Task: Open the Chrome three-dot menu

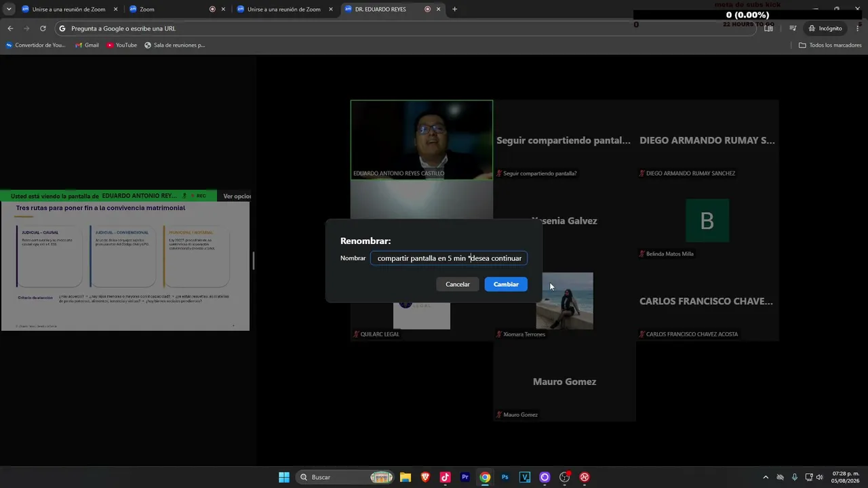Action: click(x=858, y=28)
